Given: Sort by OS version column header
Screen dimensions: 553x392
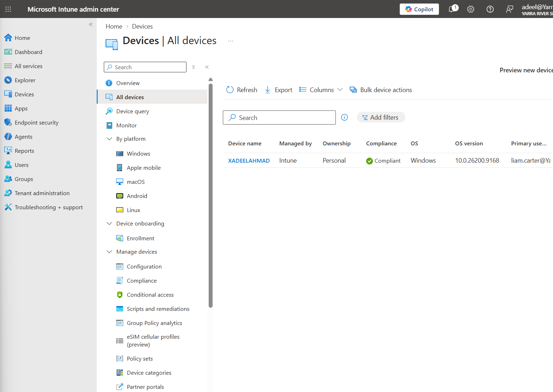Looking at the screenshot, I should tap(469, 144).
